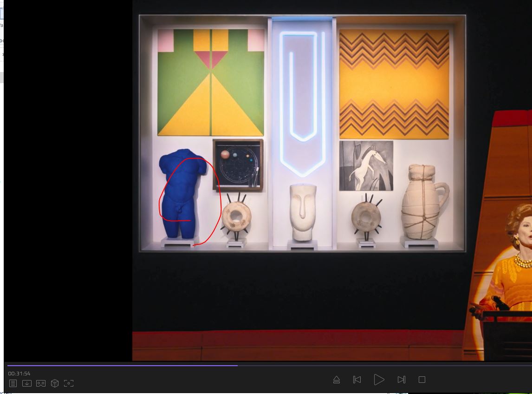
Task: Skip to the next track
Action: [402, 380]
